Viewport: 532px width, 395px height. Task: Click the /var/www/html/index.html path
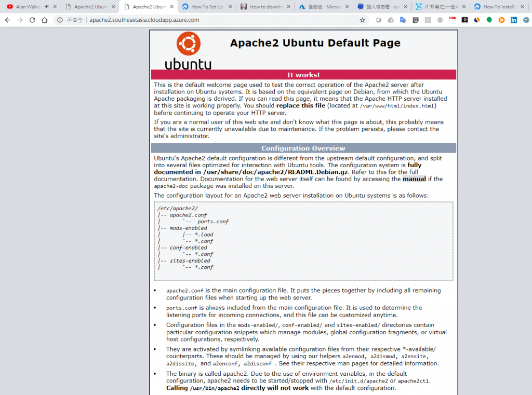point(396,106)
